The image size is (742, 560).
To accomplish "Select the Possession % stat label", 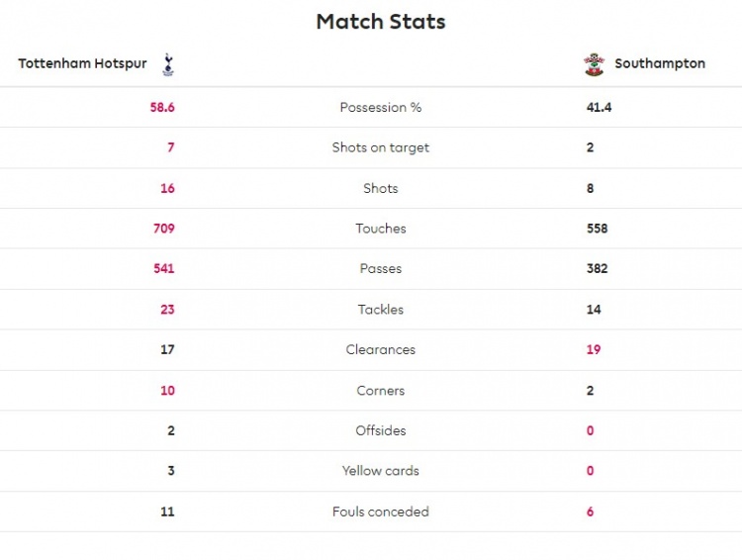I will pos(381,107).
